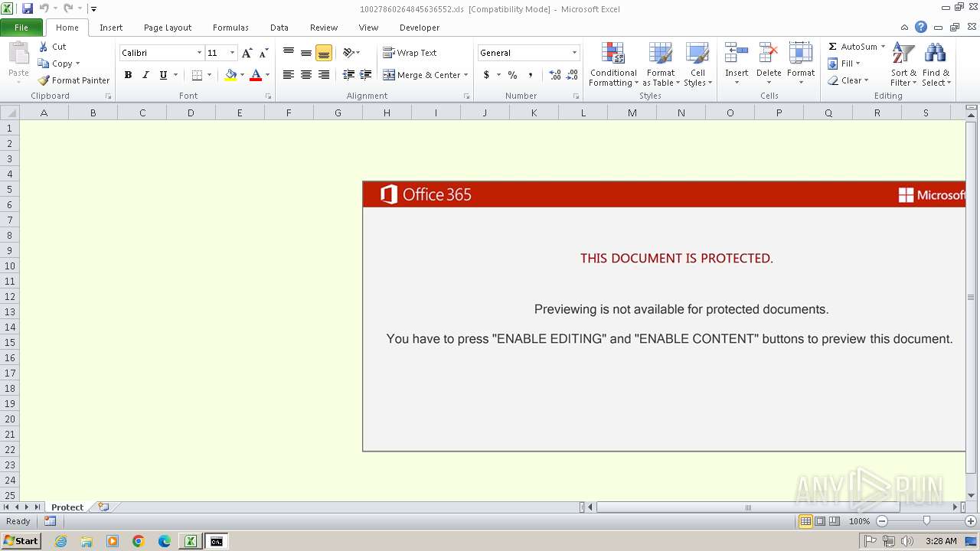Select row header 10

pyautogui.click(x=10, y=266)
